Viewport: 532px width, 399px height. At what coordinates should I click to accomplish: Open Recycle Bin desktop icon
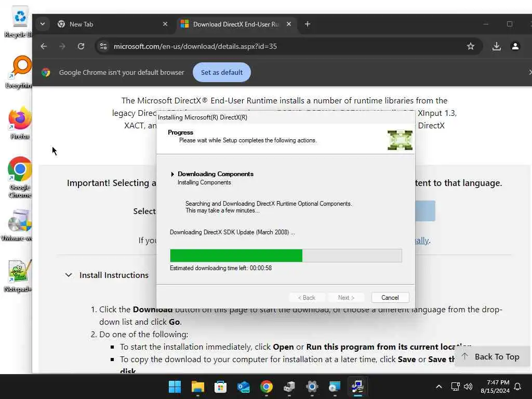[19, 22]
